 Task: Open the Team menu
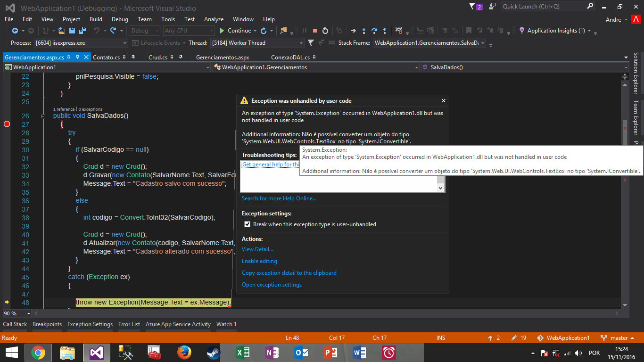pos(145,19)
